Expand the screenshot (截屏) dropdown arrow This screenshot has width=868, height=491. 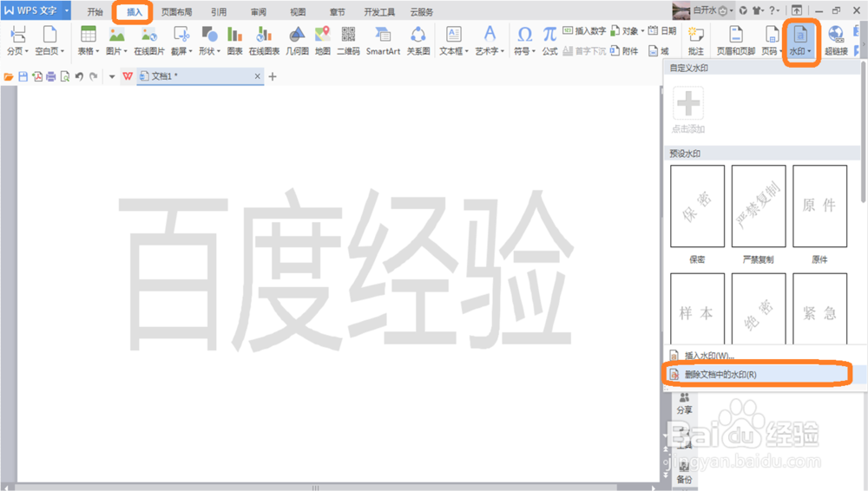[x=190, y=51]
